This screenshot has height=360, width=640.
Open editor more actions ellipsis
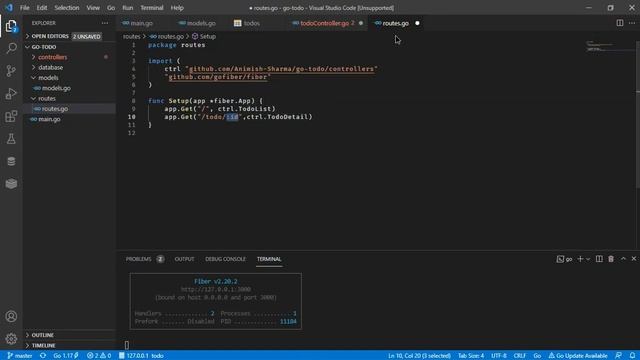pyautogui.click(x=632, y=23)
